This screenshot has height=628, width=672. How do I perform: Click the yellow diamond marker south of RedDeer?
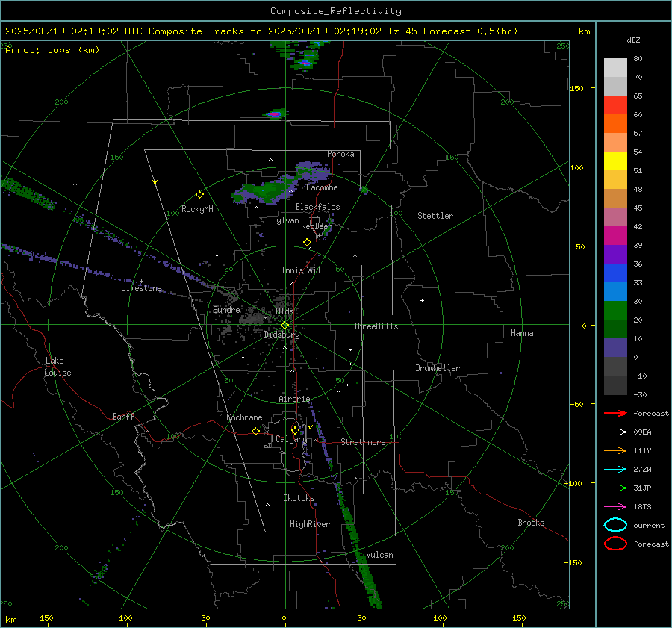click(307, 243)
